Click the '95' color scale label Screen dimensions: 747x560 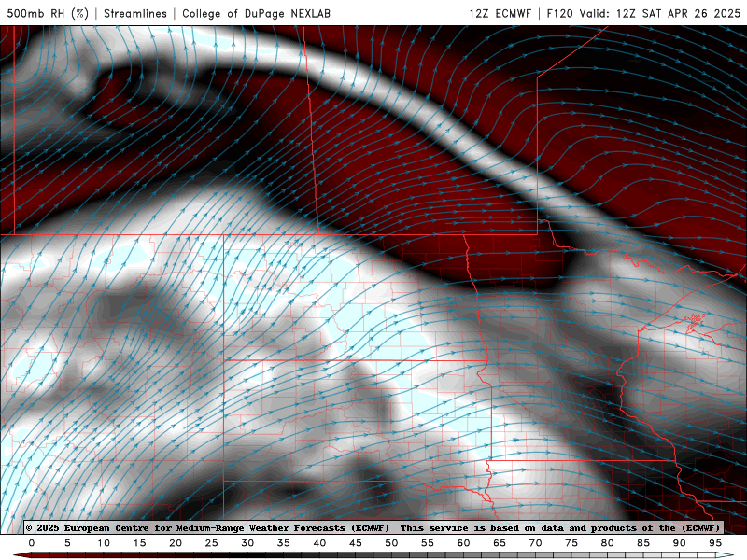click(715, 543)
